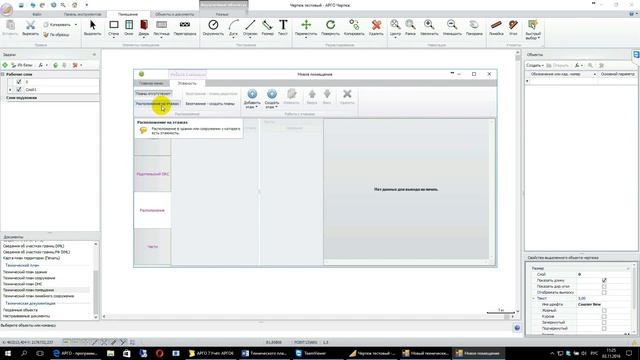Click the undo icon in quick access toolbar
Image resolution: width=640 pixels, height=360 pixels.
33,5
